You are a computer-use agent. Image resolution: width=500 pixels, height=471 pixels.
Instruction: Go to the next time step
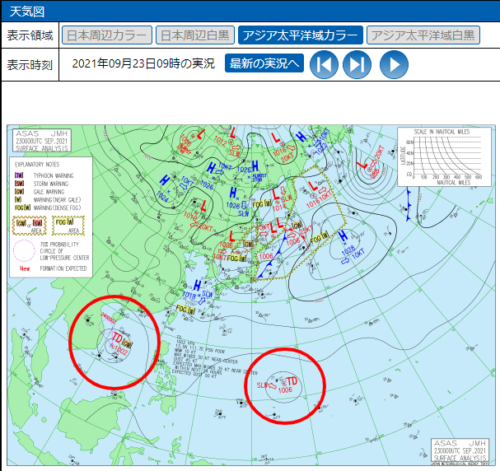pyautogui.click(x=357, y=64)
